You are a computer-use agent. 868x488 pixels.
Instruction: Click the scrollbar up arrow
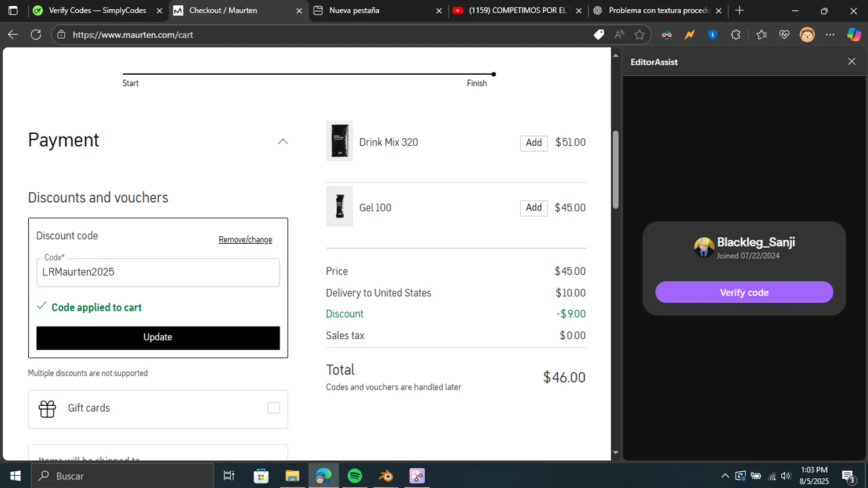[x=616, y=56]
